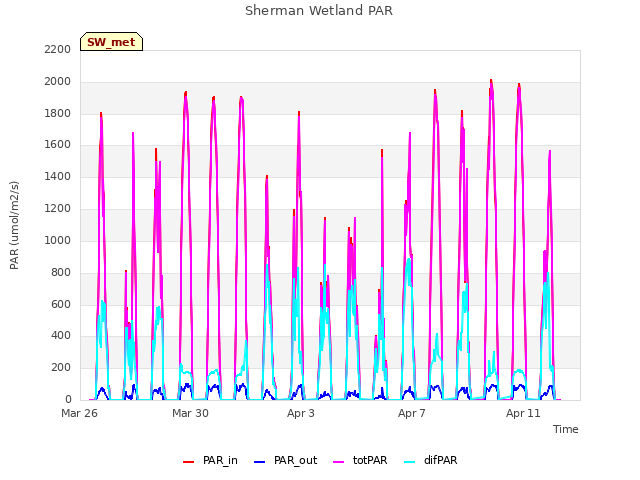Click the 200 y-axis tick label
Viewport: 640px width, 480px height.
point(61,367)
